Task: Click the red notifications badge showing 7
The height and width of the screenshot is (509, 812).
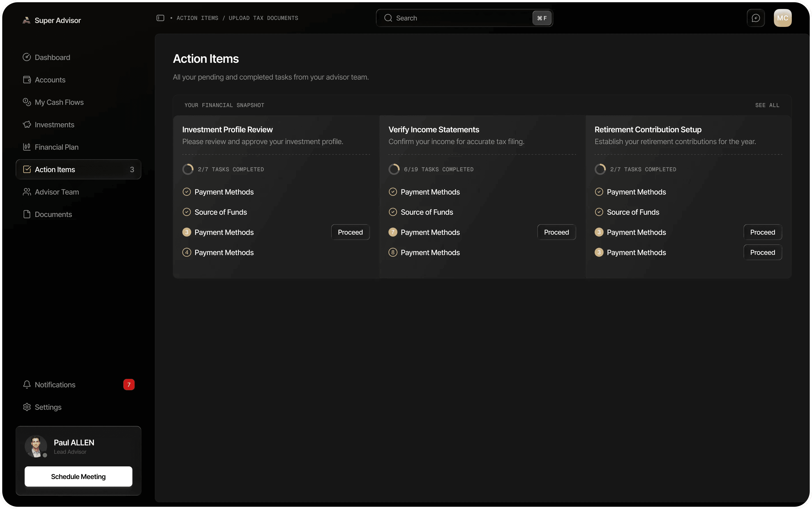Action: [x=129, y=385]
